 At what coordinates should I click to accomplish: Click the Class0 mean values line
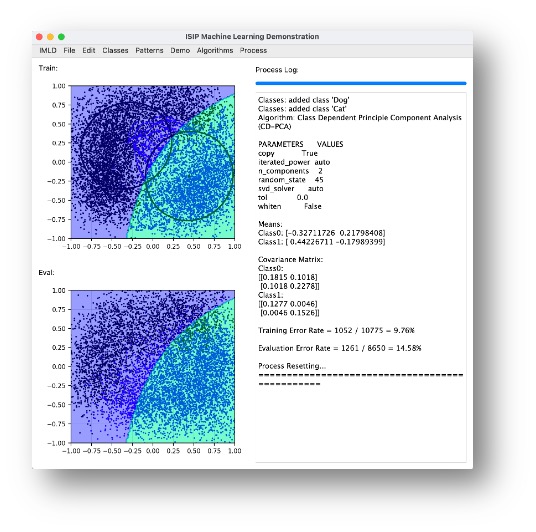coord(321,233)
